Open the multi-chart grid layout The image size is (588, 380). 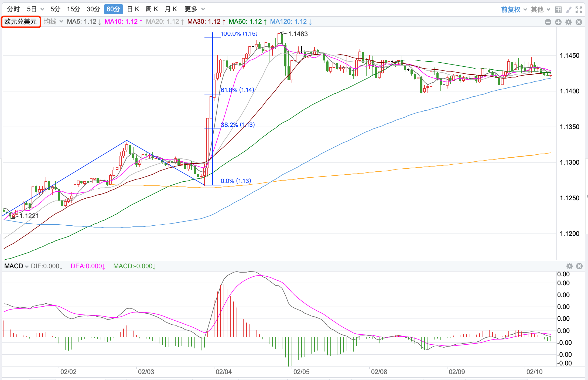(558, 10)
